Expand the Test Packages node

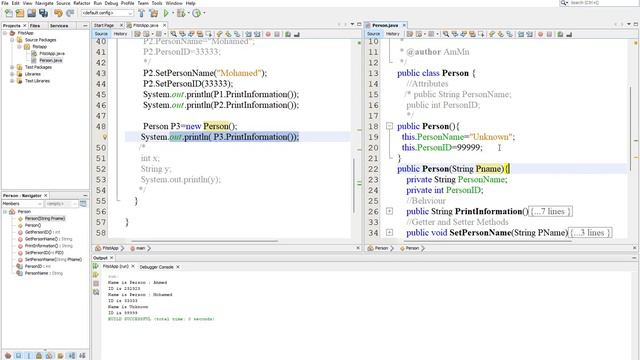coord(12,67)
